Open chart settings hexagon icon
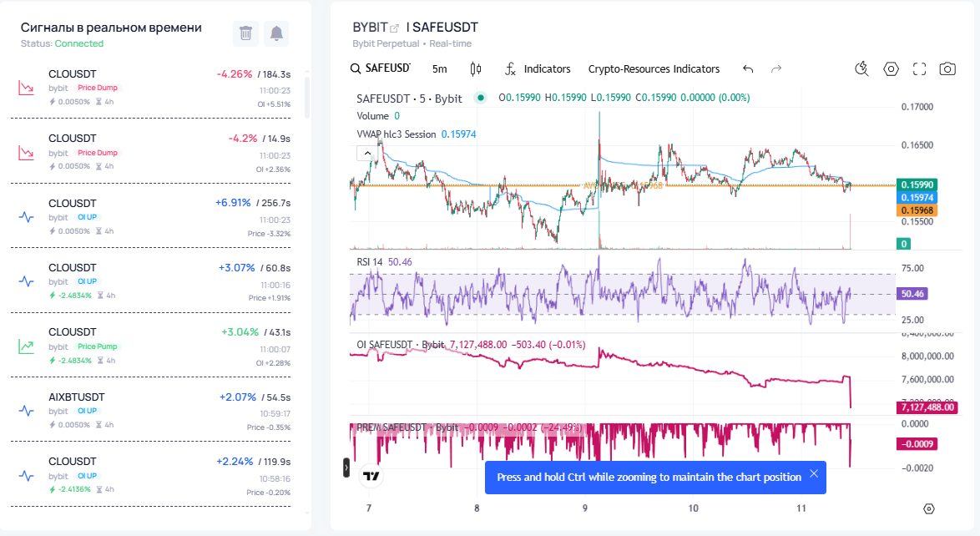This screenshot has height=536, width=980. coord(891,68)
